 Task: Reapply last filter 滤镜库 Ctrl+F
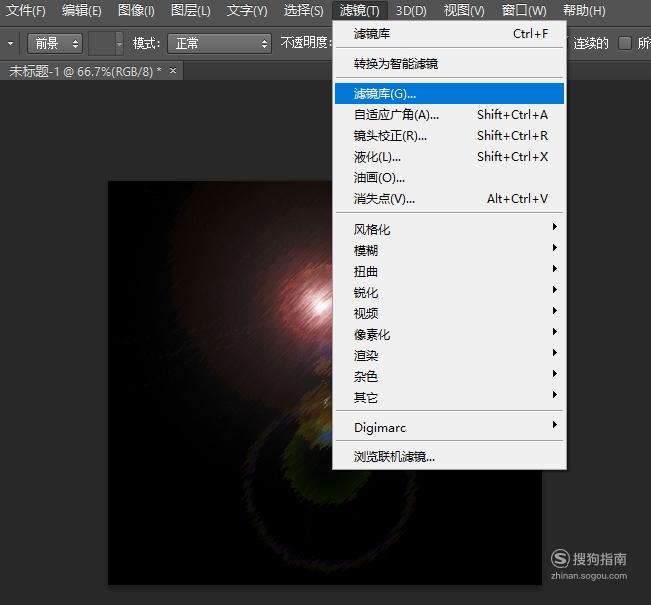pyautogui.click(x=450, y=34)
